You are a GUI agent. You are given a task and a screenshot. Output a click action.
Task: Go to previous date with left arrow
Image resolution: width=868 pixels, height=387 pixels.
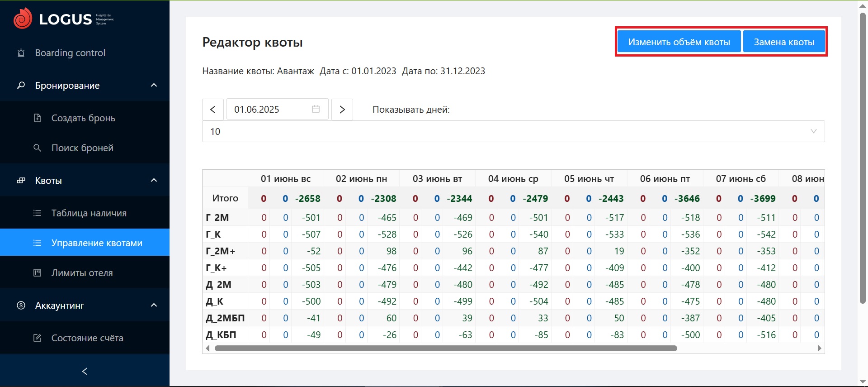point(213,110)
